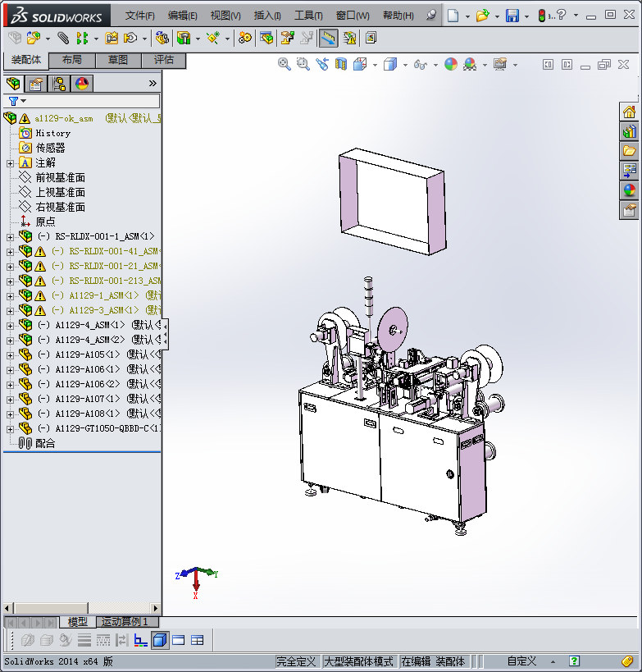Click the tree horizontal scrollbar right arrow

point(156,608)
